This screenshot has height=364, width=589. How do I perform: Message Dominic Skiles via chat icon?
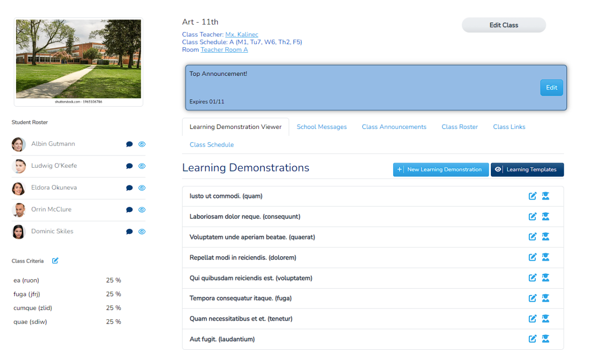[129, 232]
